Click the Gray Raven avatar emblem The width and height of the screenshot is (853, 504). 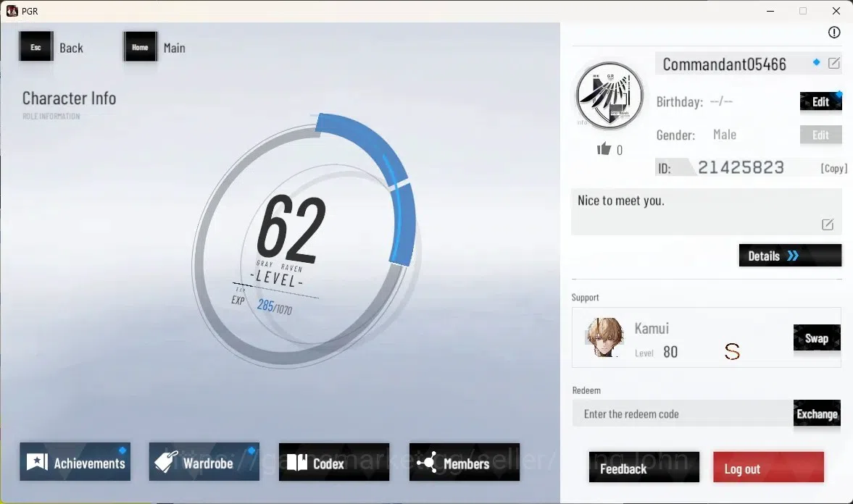609,96
